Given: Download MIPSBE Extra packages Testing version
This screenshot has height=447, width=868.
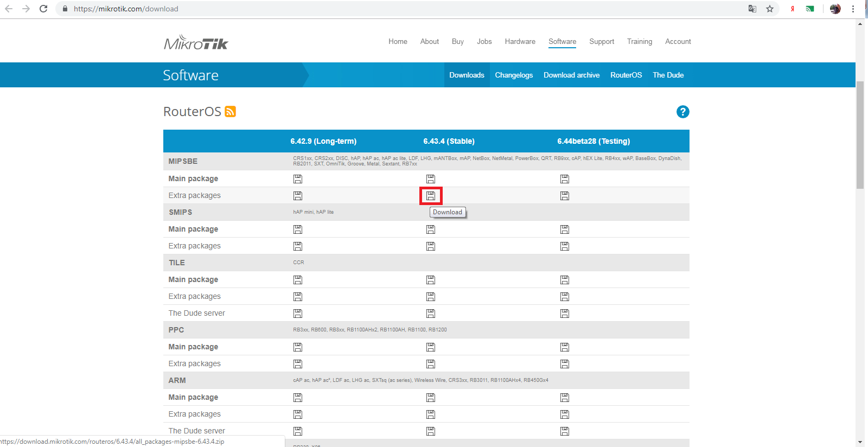Looking at the screenshot, I should click(565, 196).
